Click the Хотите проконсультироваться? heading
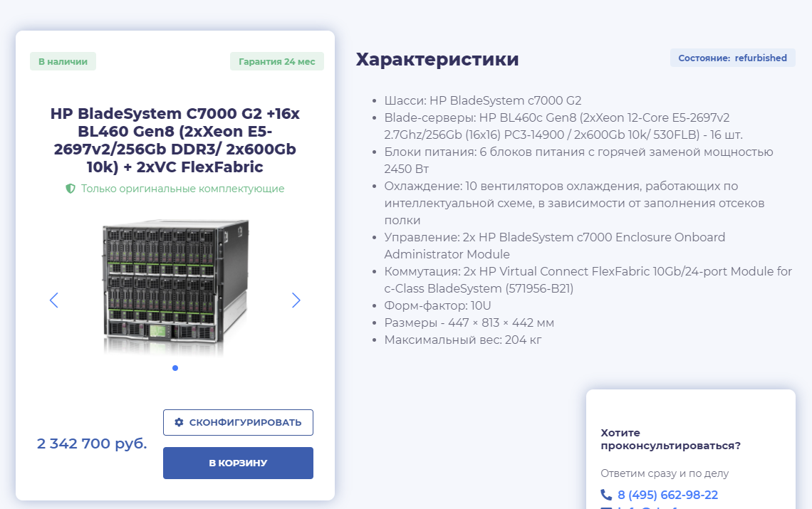The width and height of the screenshot is (812, 509). [x=671, y=439]
